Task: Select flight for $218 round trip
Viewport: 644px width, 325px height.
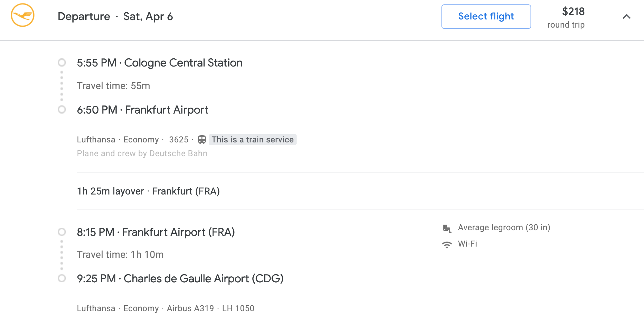Action: [x=486, y=16]
